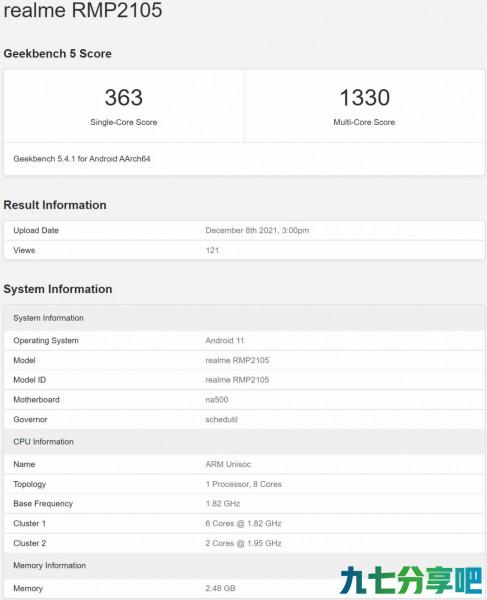
Task: Click the Multi-Core Score label
Action: click(364, 122)
